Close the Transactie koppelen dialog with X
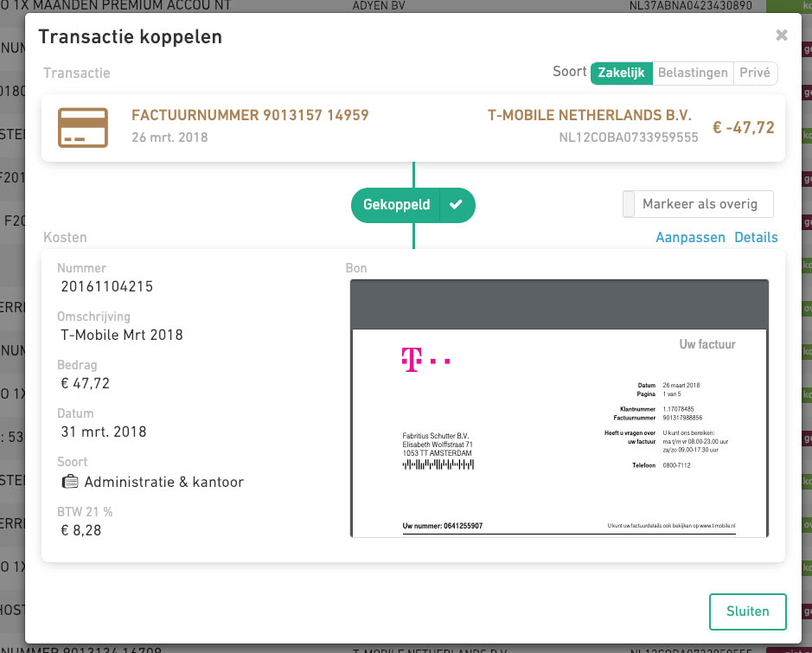Image resolution: width=812 pixels, height=653 pixels. [782, 35]
